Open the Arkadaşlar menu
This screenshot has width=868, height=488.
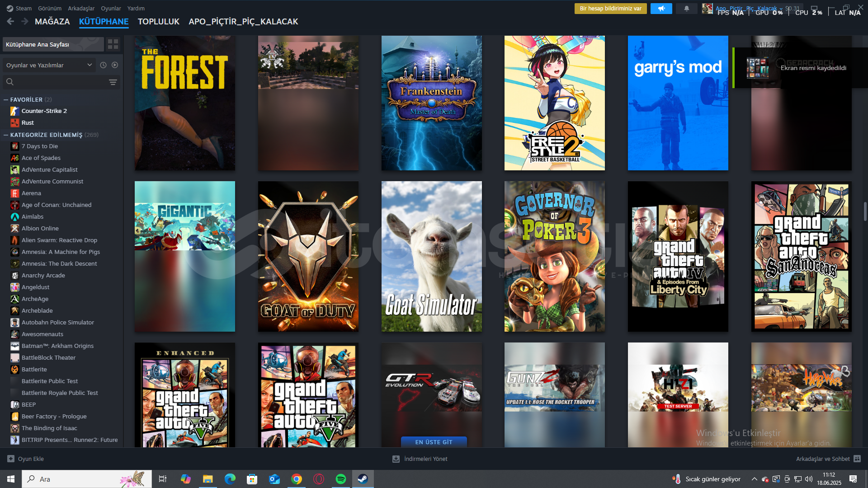[x=81, y=8]
